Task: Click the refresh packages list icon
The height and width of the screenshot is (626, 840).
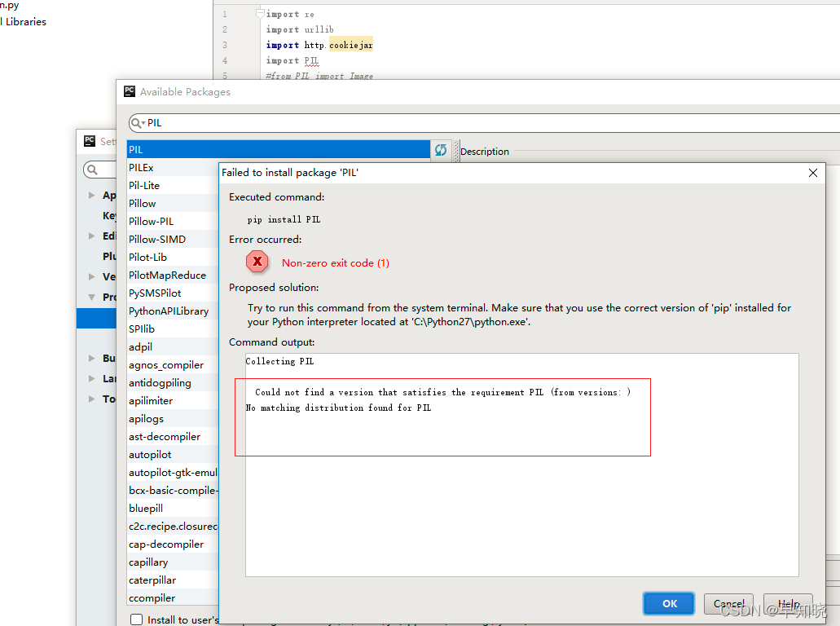Action: [440, 150]
